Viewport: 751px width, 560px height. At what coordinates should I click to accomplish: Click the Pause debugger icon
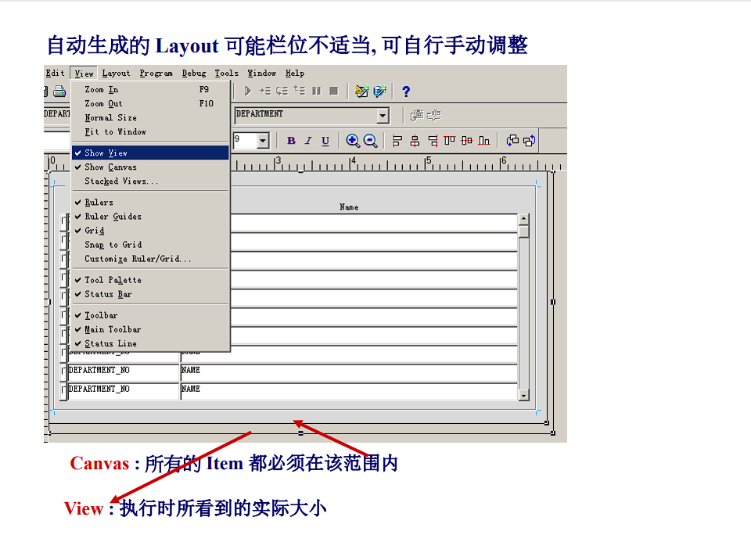click(x=317, y=91)
